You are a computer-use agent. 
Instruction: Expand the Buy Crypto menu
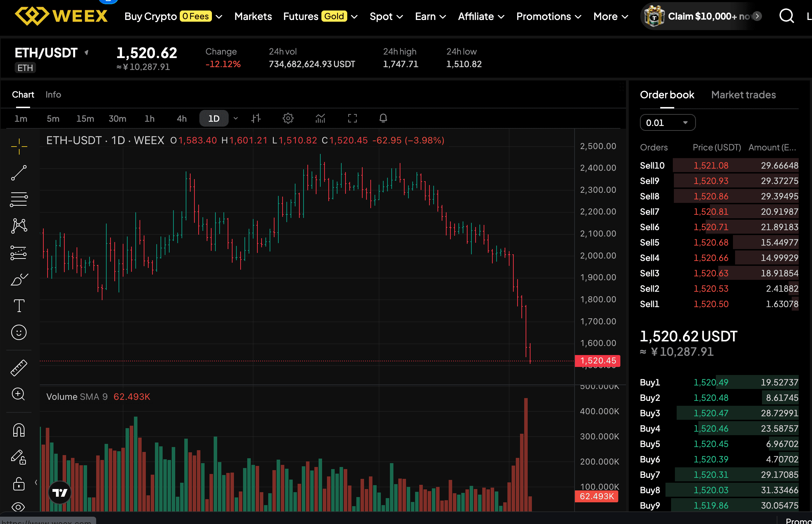pos(173,16)
